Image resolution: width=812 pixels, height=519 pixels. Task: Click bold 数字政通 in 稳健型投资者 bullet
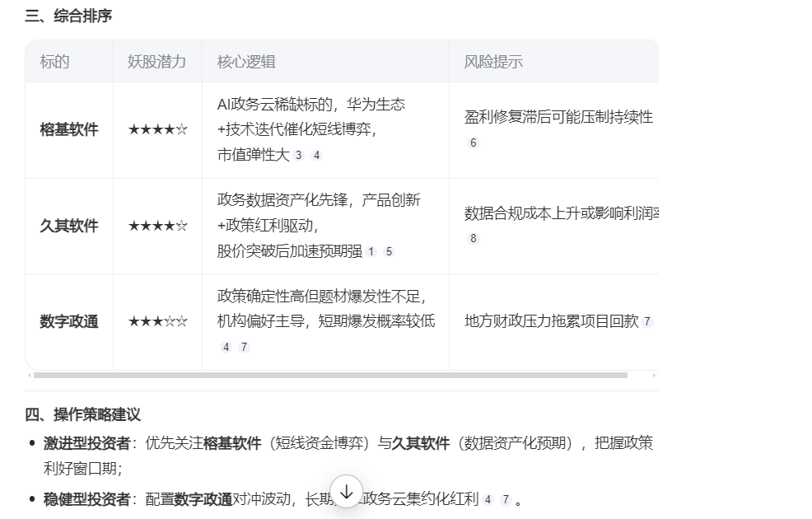click(x=203, y=499)
